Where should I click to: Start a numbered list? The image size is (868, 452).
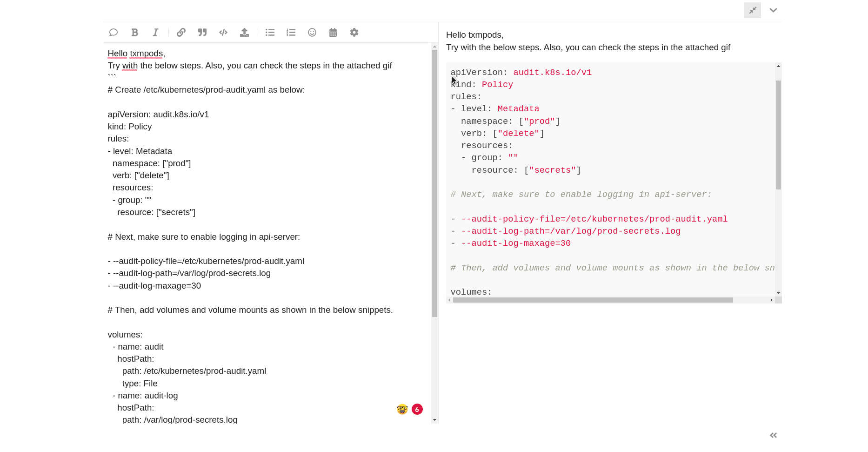click(291, 33)
